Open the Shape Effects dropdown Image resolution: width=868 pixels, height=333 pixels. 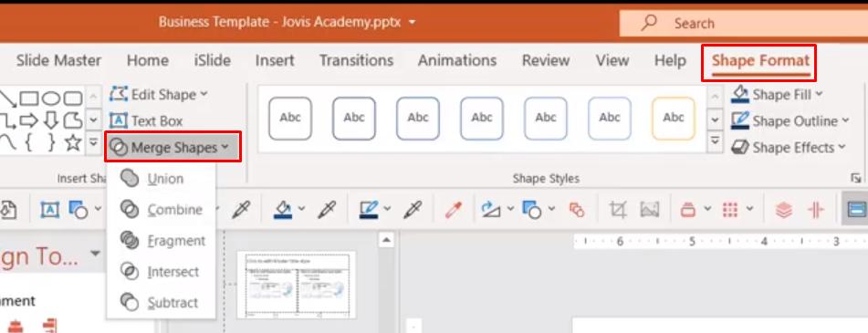[x=789, y=147]
